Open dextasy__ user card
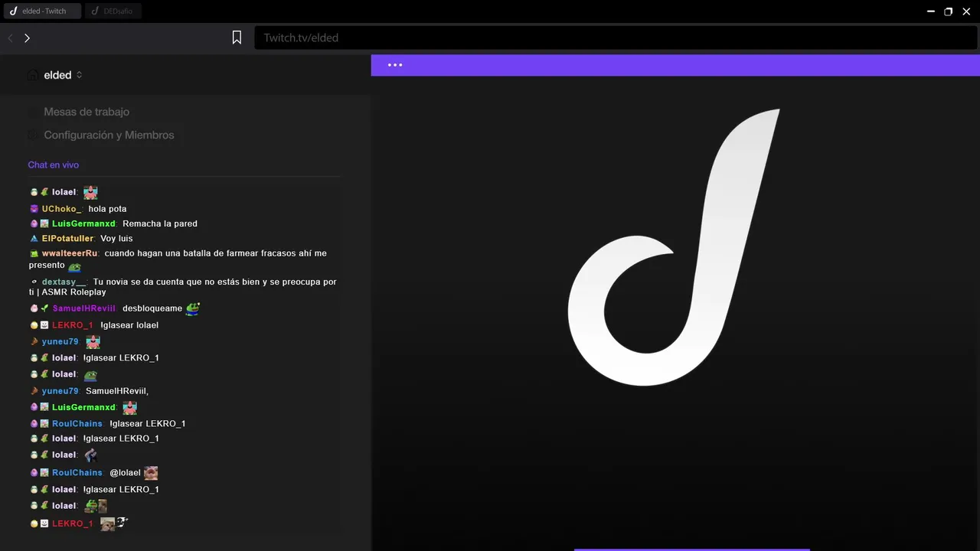The image size is (980, 551). click(64, 282)
